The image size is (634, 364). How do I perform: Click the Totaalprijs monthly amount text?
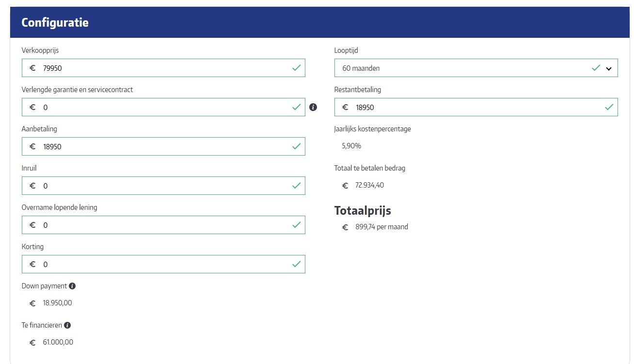pyautogui.click(x=381, y=227)
